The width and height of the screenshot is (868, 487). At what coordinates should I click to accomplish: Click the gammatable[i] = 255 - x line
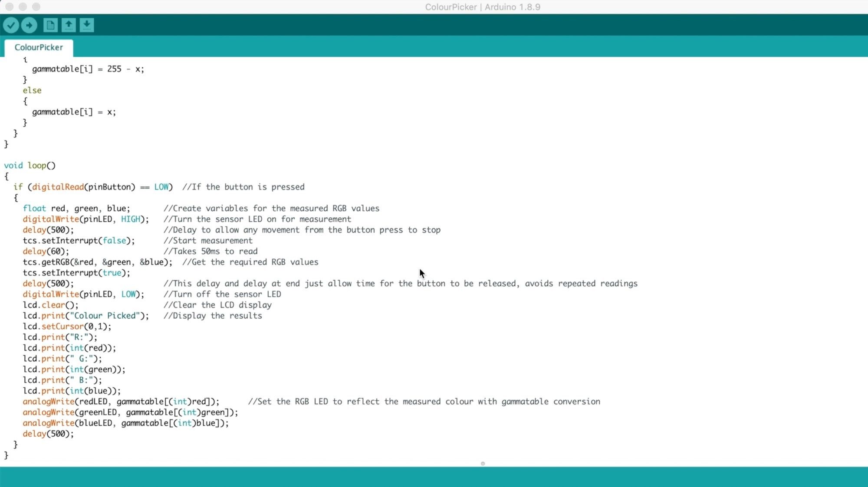coord(89,69)
